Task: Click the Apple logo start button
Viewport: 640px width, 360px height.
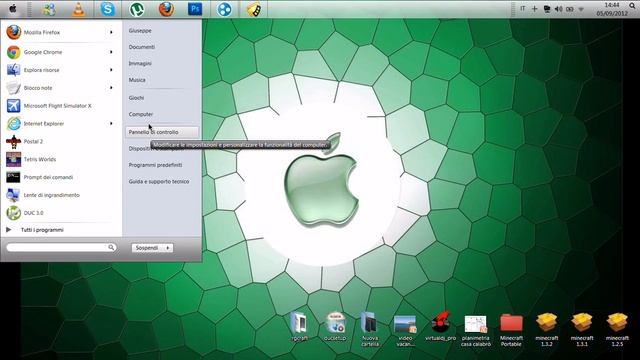Action: click(13, 9)
